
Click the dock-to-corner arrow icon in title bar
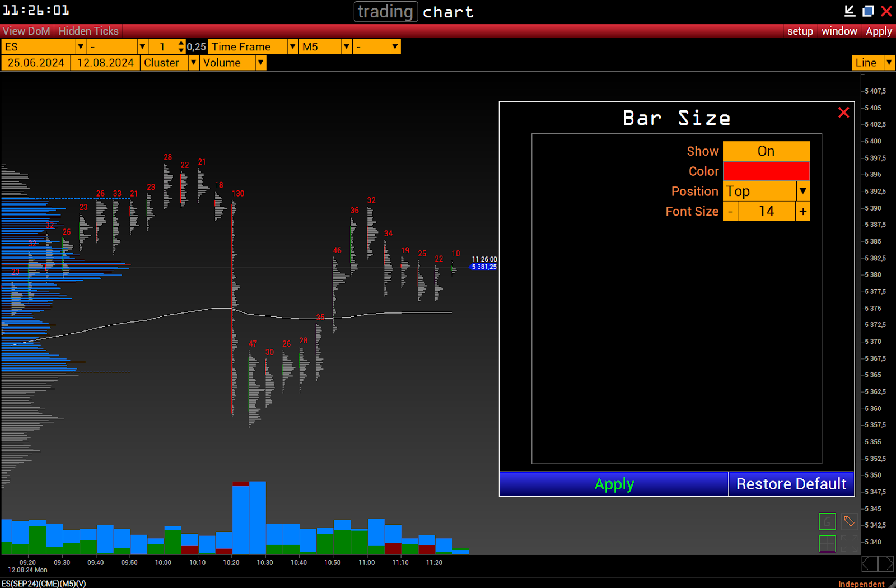point(850,11)
